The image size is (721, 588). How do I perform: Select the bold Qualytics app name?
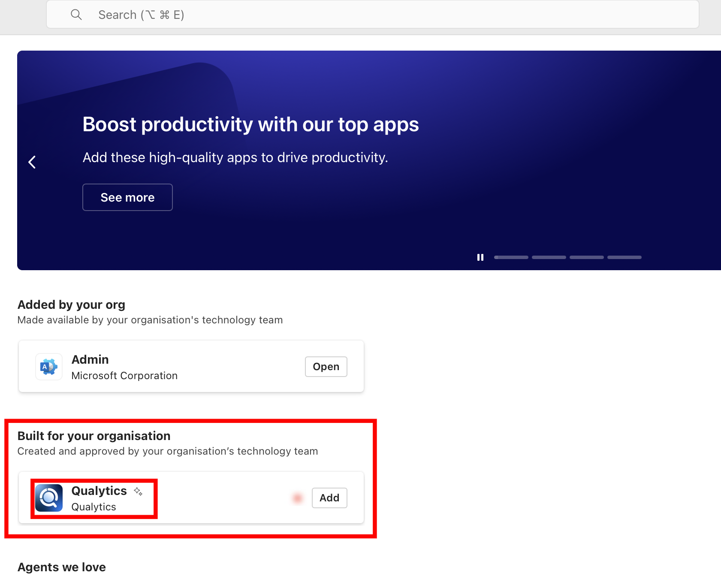[99, 491]
